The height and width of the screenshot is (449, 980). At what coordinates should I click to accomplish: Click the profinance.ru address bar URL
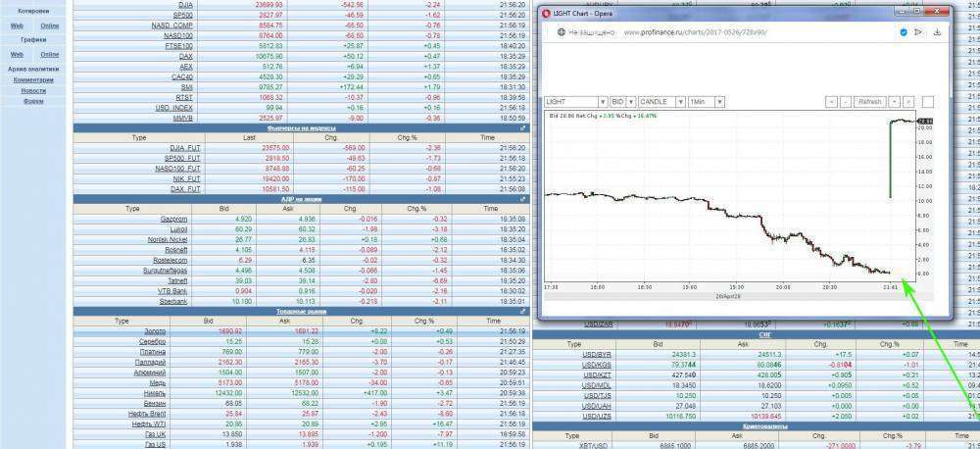click(x=695, y=32)
